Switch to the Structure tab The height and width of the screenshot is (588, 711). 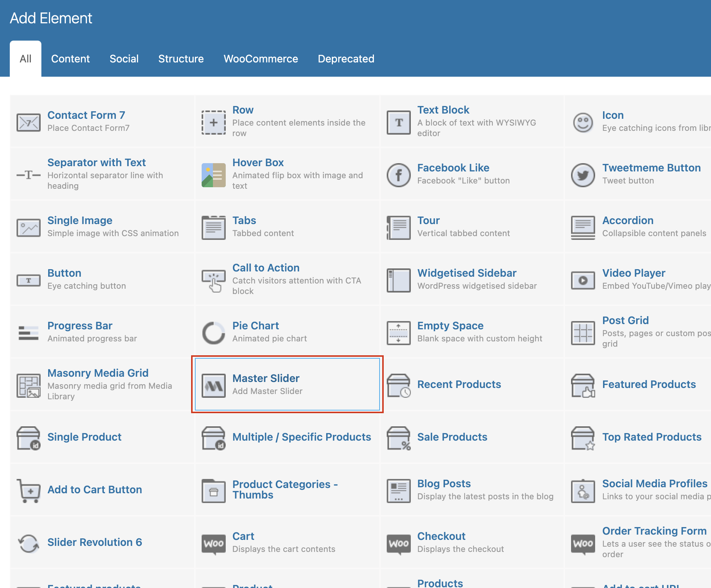181,59
